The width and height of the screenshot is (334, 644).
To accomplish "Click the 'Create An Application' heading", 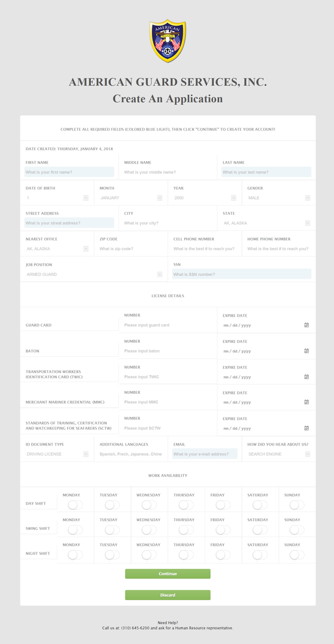I will [x=168, y=99].
